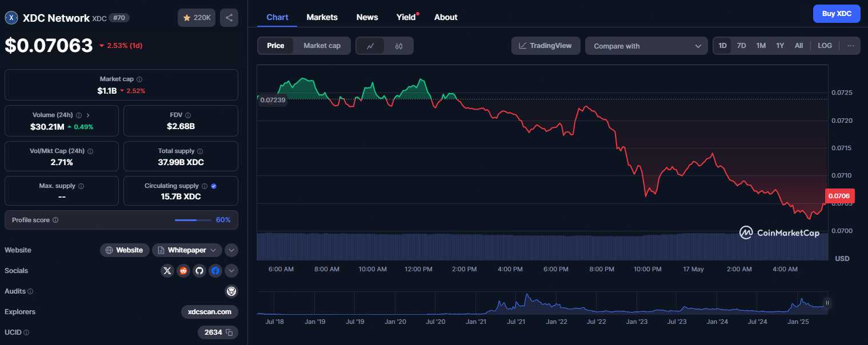Click the $0.07063 price text

pos(49,45)
